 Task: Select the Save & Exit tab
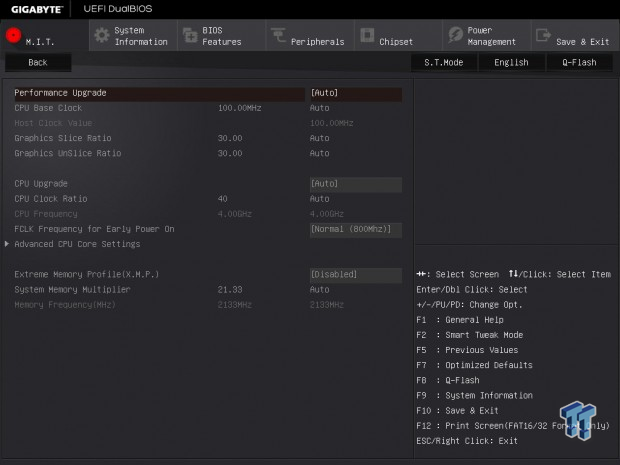point(575,36)
